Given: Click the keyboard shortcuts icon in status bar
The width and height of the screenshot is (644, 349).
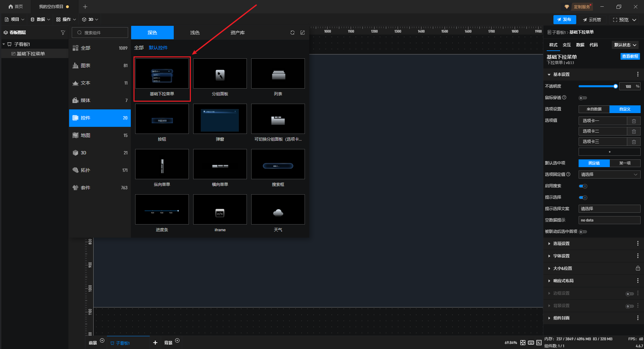Looking at the screenshot, I should [x=531, y=343].
